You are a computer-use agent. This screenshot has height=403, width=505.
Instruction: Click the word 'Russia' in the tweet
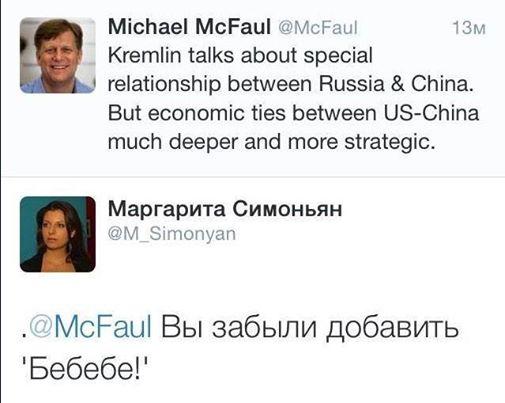(352, 84)
